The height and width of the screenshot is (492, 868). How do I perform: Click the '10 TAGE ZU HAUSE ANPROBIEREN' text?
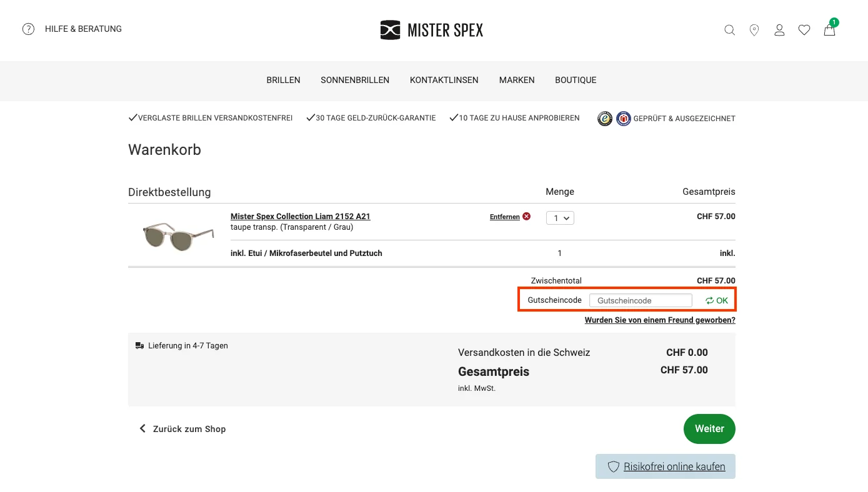coord(519,118)
